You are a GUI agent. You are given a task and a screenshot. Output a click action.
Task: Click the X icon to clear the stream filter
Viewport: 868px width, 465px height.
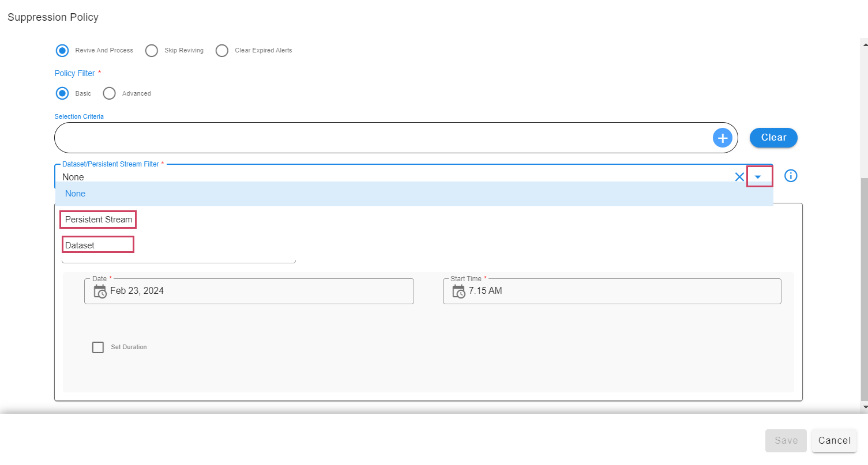(739, 177)
